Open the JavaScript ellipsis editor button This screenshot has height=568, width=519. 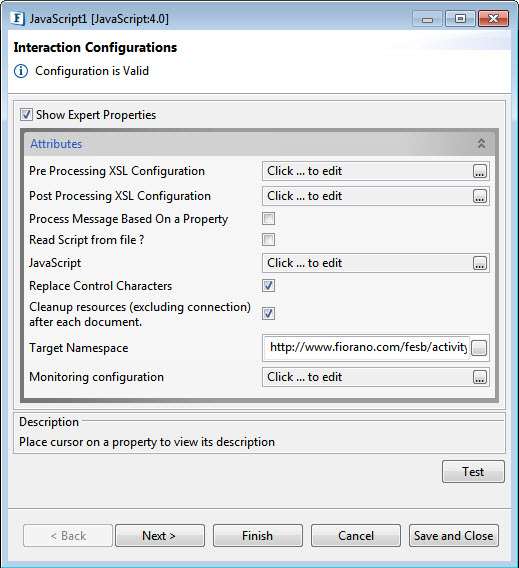click(480, 263)
